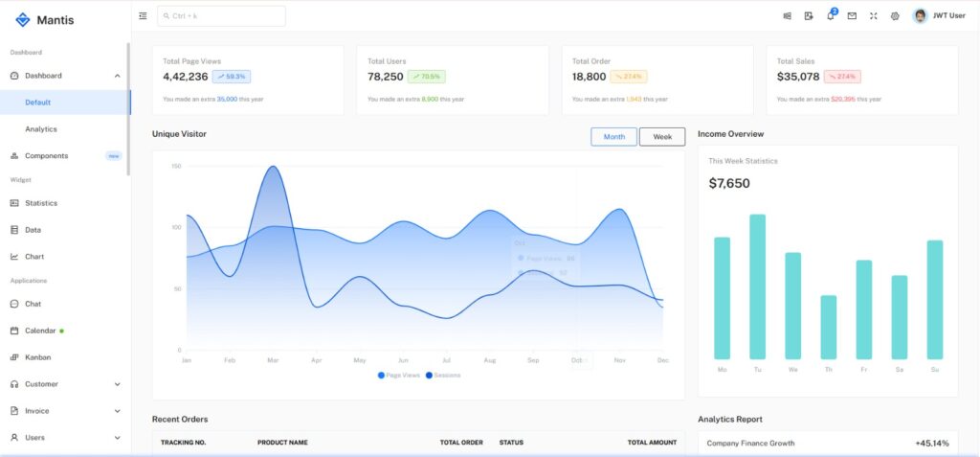Open the notifications bell icon

831,16
